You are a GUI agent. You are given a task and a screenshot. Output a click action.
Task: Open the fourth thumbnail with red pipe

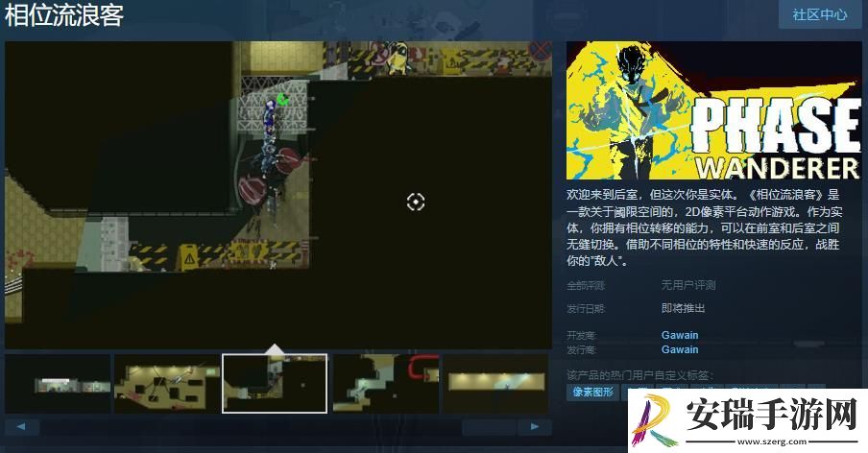tap(386, 384)
